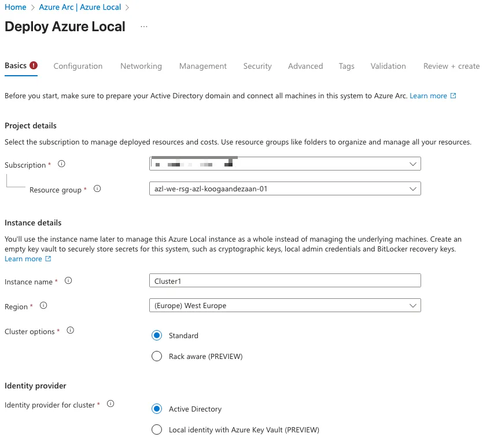Open the Subscription dropdown
The width and height of the screenshot is (494, 448).
click(x=285, y=164)
